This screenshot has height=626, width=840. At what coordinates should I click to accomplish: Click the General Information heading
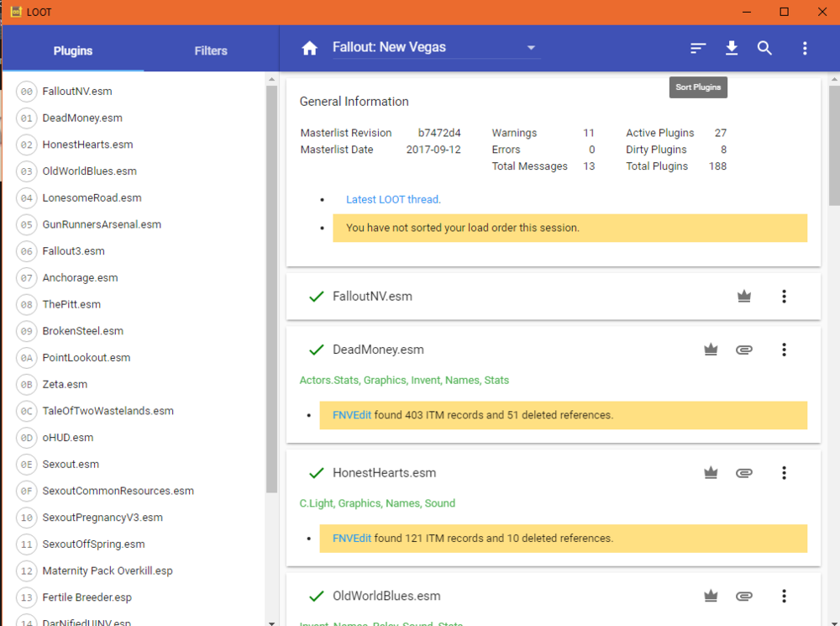[354, 102]
